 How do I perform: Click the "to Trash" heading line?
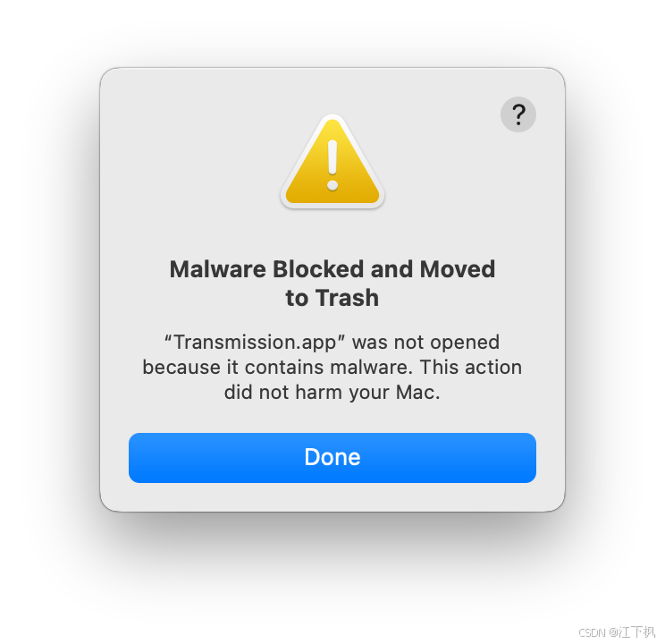pos(332,298)
